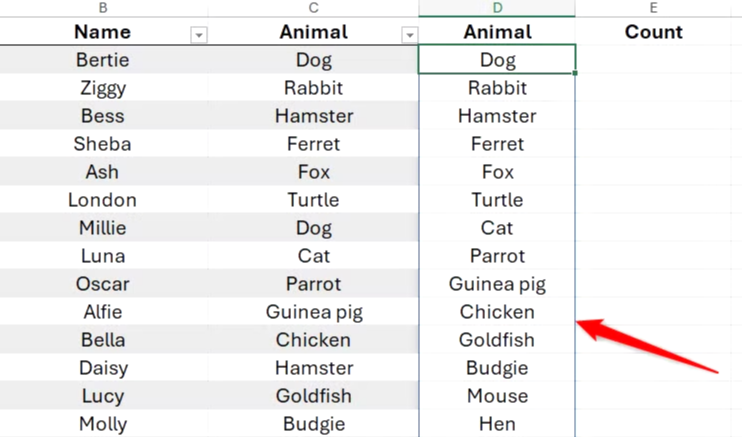The height and width of the screenshot is (437, 742).
Task: Select column C header
Action: click(x=313, y=8)
